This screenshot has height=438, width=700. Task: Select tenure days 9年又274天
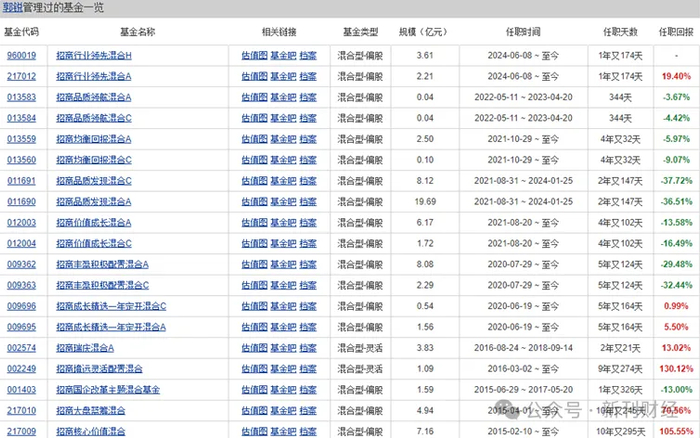pyautogui.click(x=621, y=369)
